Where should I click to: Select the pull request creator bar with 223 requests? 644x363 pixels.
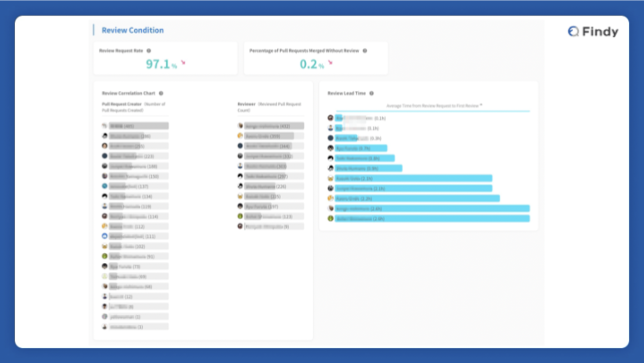pyautogui.click(x=138, y=156)
